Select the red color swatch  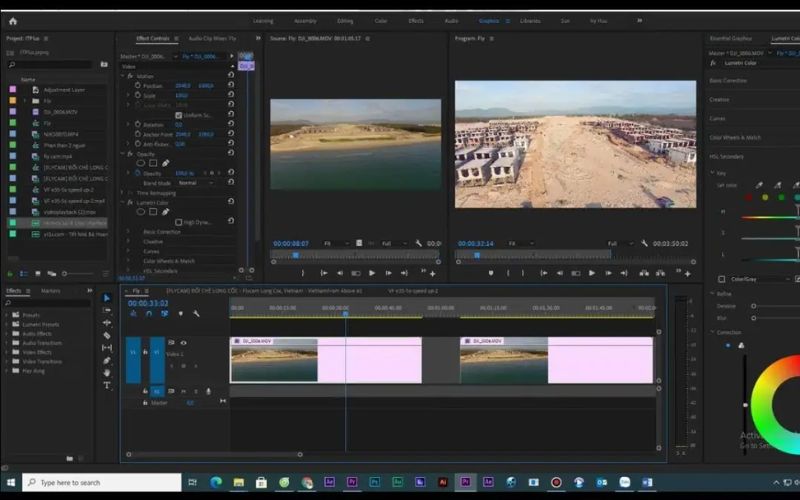tap(748, 197)
